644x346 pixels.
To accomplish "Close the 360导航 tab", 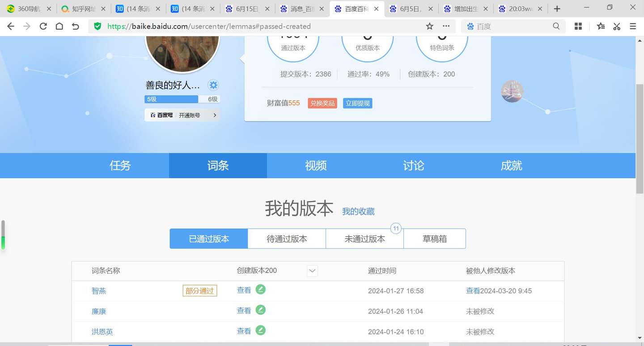I will [x=49, y=9].
